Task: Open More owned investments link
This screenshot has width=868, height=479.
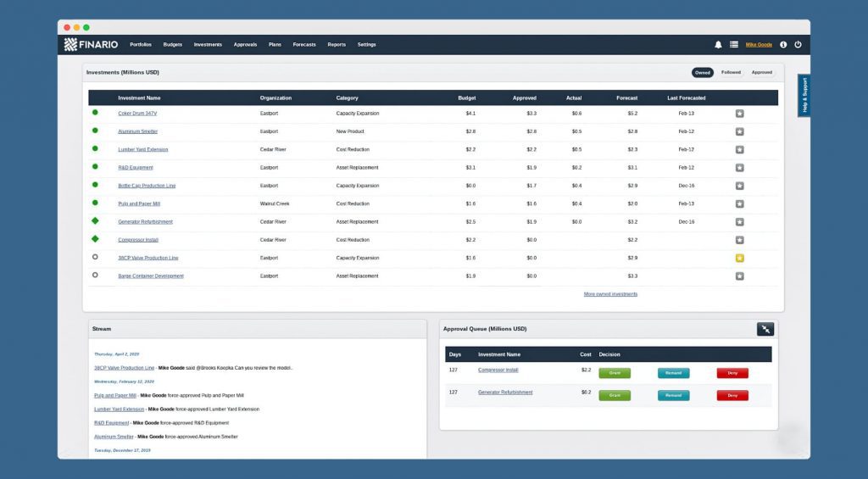Action: [610, 294]
